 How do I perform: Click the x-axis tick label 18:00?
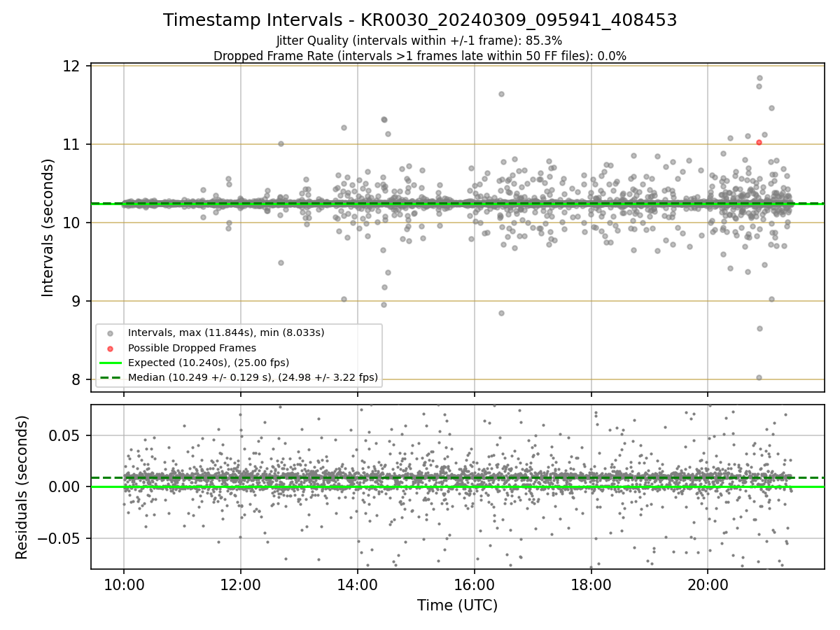[x=591, y=584]
